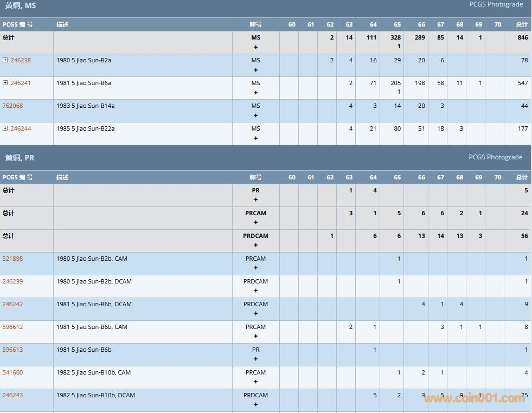The height and width of the screenshot is (413, 532).
Task: Click the 称号 column header in the PR table
Action: pyautogui.click(x=255, y=177)
